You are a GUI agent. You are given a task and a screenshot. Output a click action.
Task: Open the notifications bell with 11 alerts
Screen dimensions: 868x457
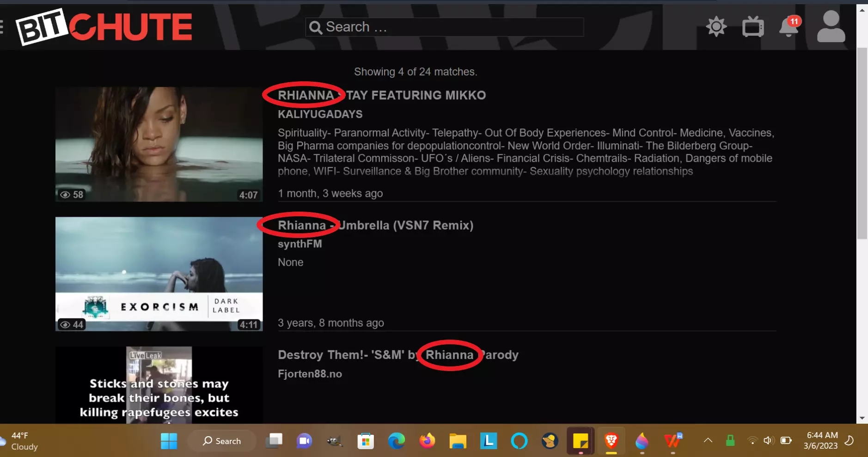[x=789, y=27]
